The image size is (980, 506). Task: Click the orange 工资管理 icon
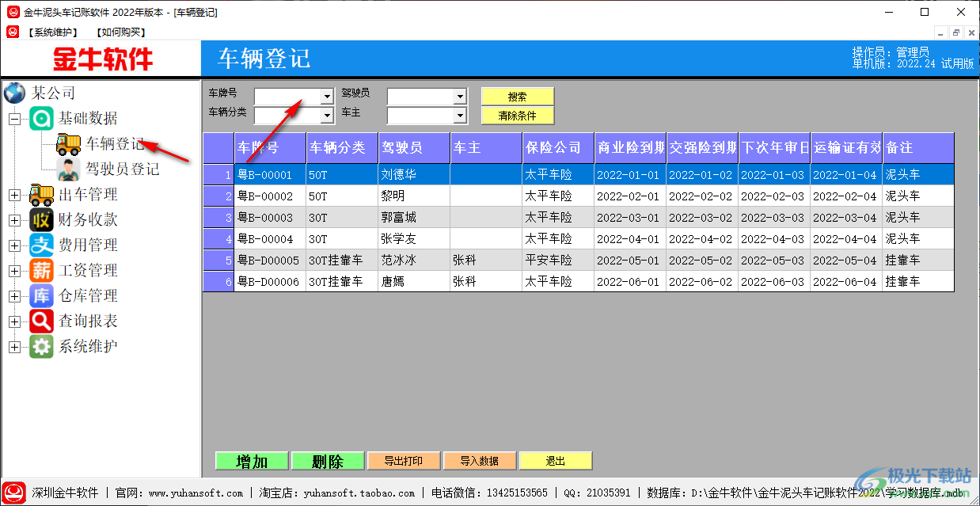point(41,270)
